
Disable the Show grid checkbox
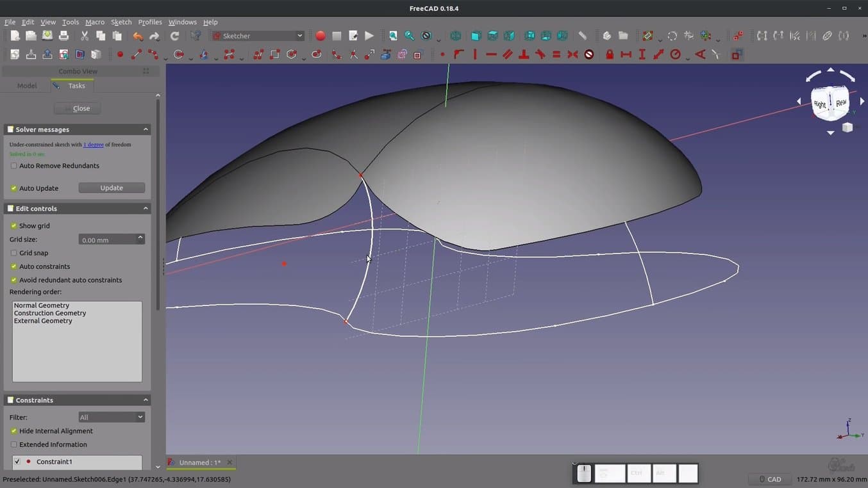14,226
